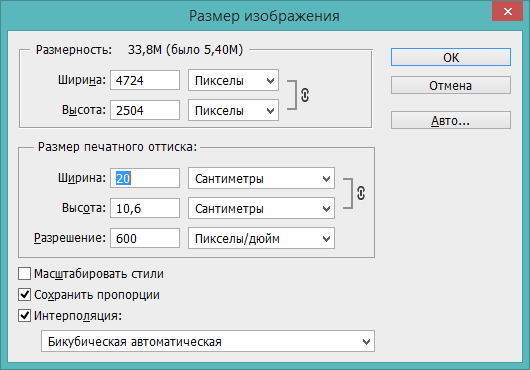
Task: Click the Отмена button
Action: [451, 85]
